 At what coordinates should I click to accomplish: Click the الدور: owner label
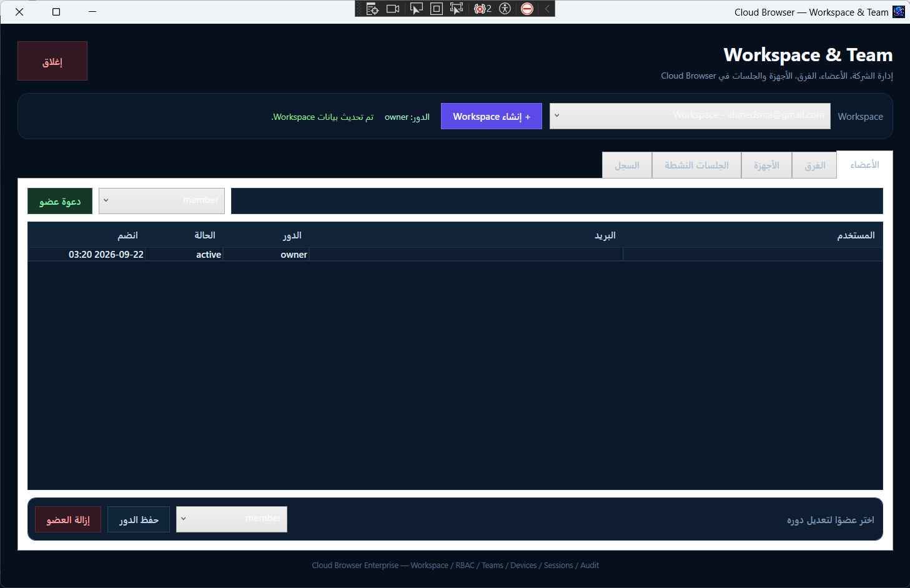pos(407,117)
